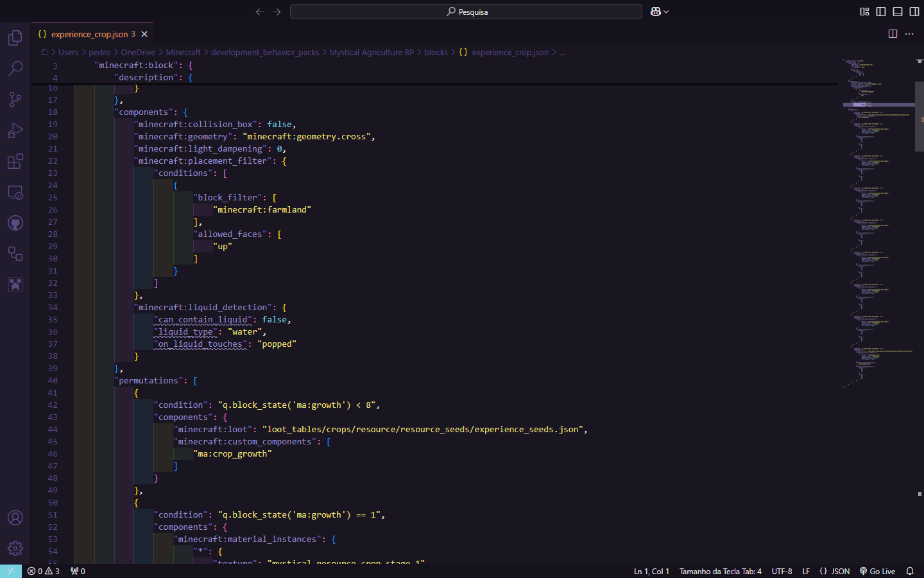The height and width of the screenshot is (578, 924).
Task: Open the Copilot dropdown chevron in title bar
Action: (666, 12)
